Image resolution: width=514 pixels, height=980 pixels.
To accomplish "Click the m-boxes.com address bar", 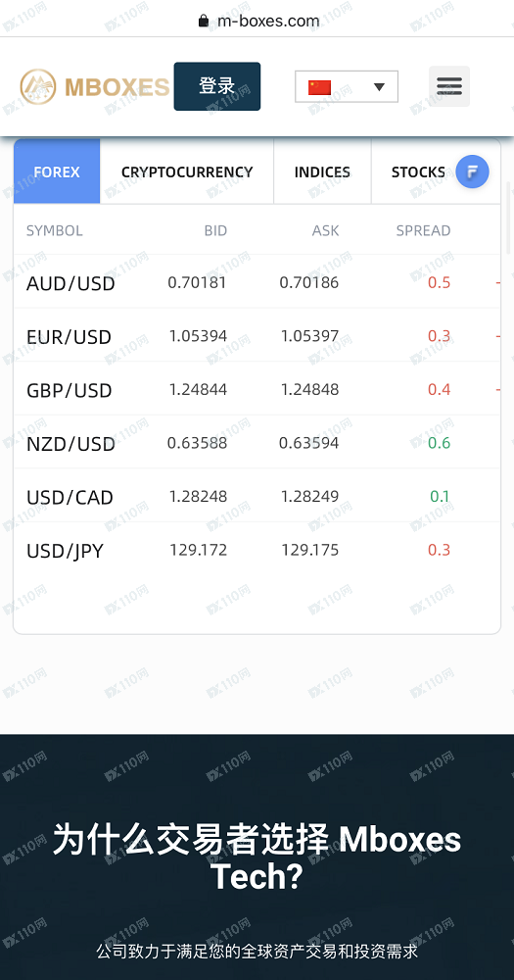I will pyautogui.click(x=257, y=21).
